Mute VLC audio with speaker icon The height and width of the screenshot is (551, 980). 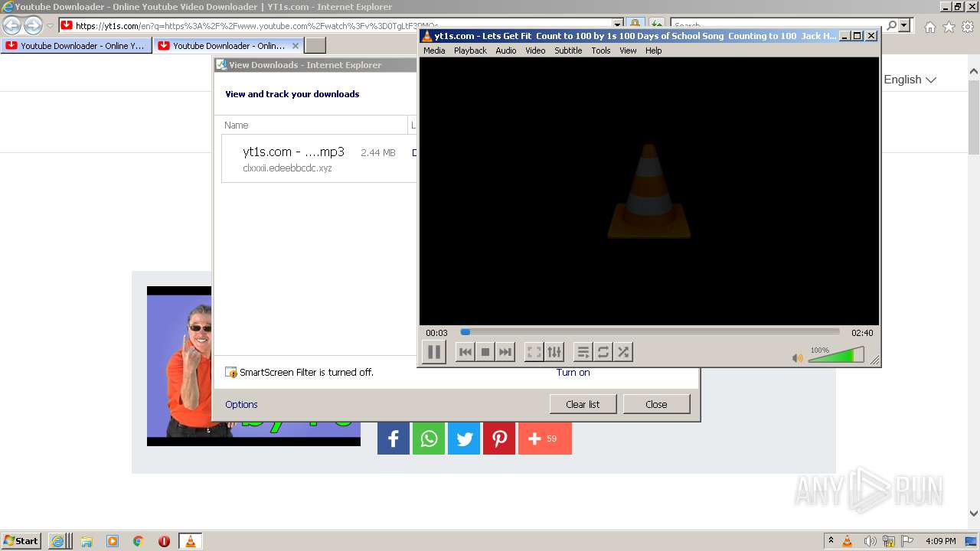(798, 357)
